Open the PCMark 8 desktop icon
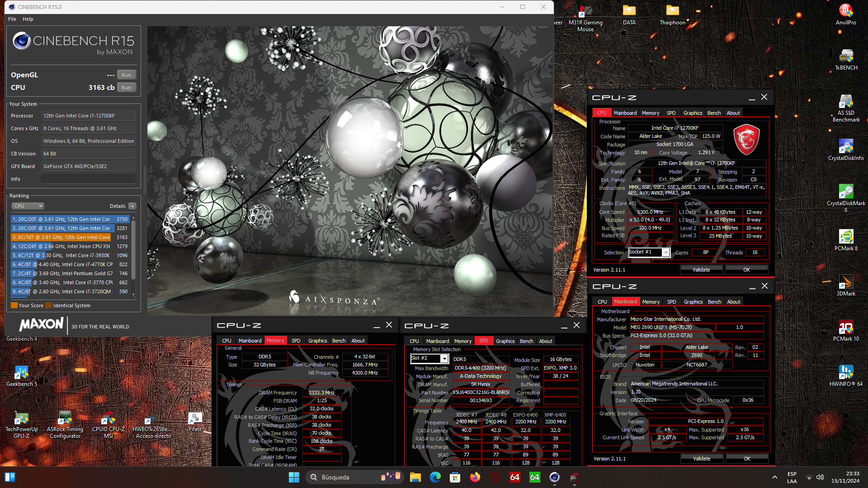Screen dimensions: 868x488 (x=846, y=240)
